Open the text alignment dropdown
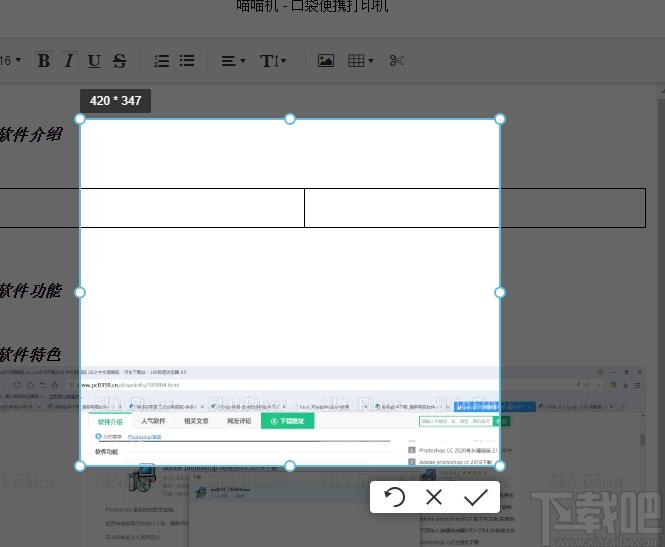 pyautogui.click(x=233, y=61)
